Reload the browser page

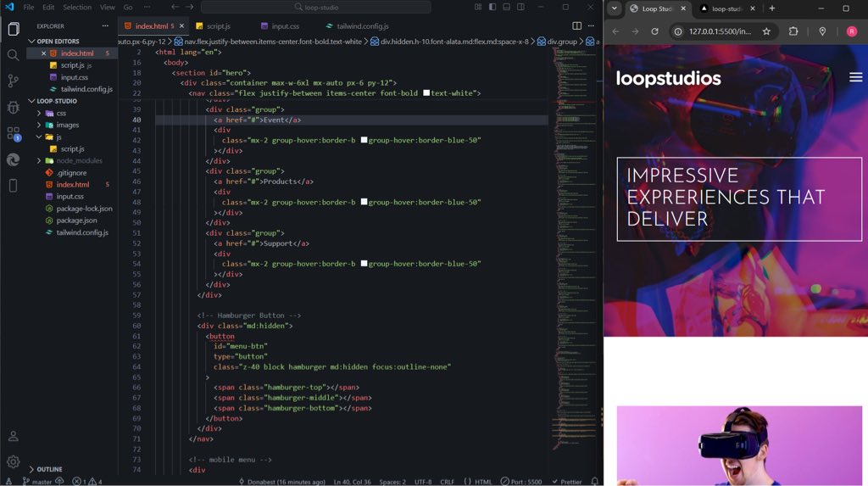(654, 31)
